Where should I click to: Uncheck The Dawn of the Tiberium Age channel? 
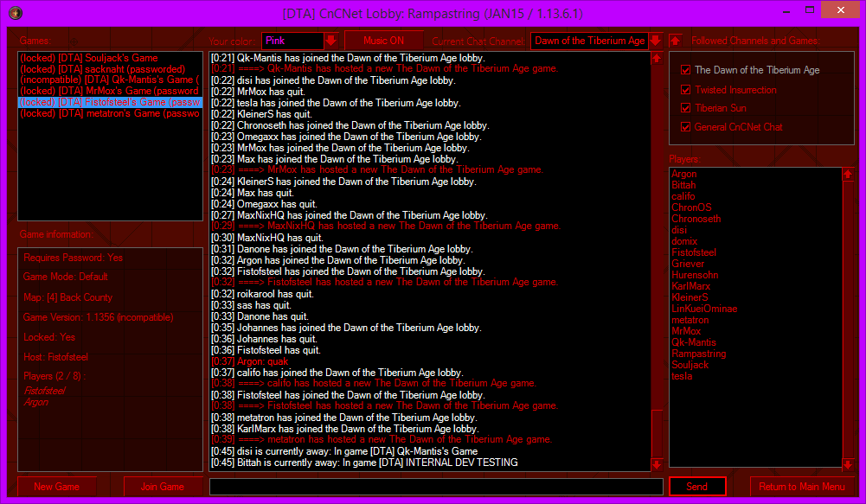click(685, 70)
